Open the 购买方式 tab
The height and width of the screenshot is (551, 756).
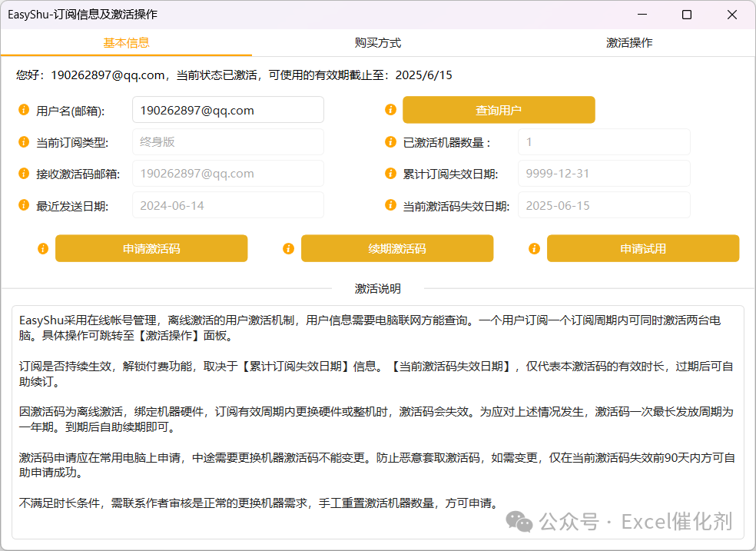pyautogui.click(x=378, y=43)
